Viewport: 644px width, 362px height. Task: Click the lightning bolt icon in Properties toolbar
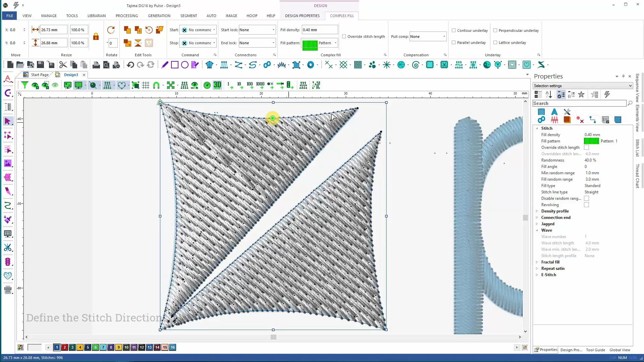tap(607, 95)
